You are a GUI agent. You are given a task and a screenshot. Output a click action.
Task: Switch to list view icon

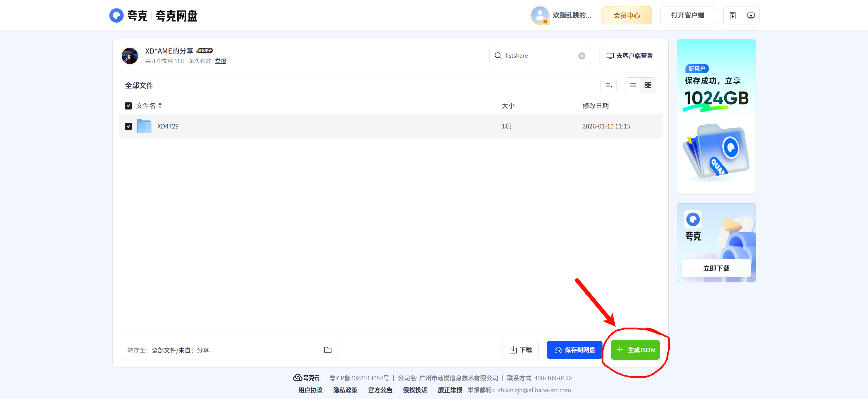[x=633, y=85]
